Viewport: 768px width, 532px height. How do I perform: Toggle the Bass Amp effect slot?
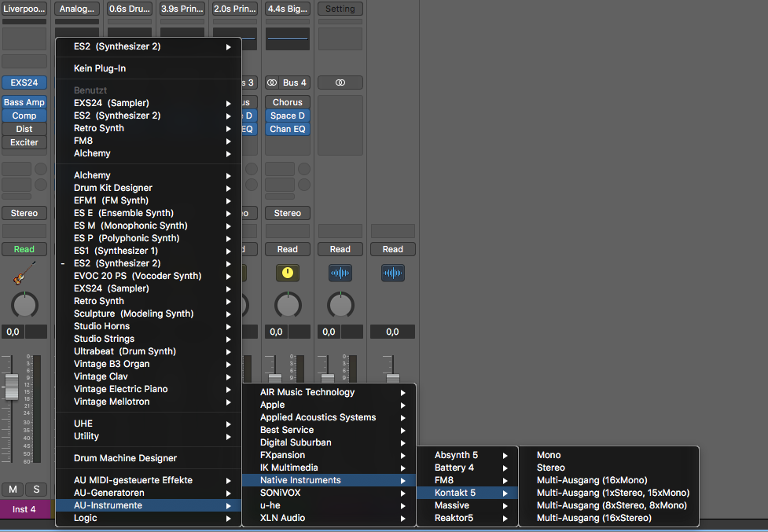[x=24, y=102]
